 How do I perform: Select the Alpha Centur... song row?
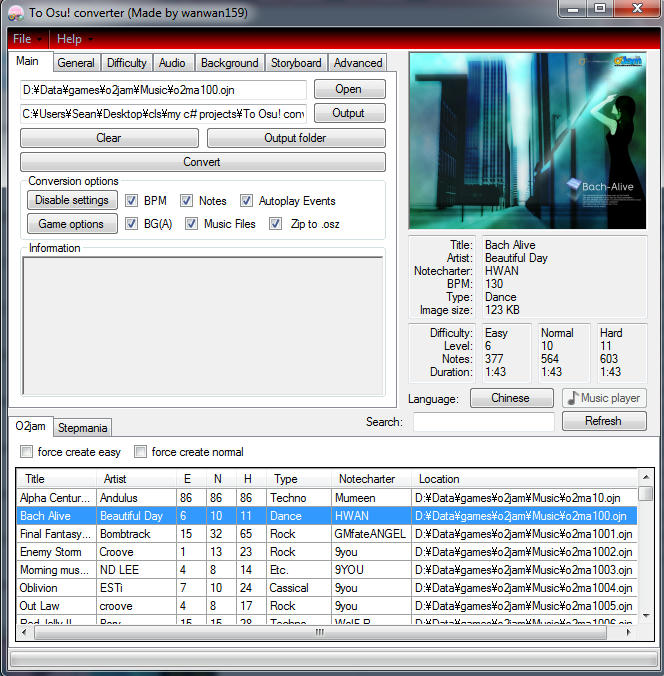[x=327, y=498]
